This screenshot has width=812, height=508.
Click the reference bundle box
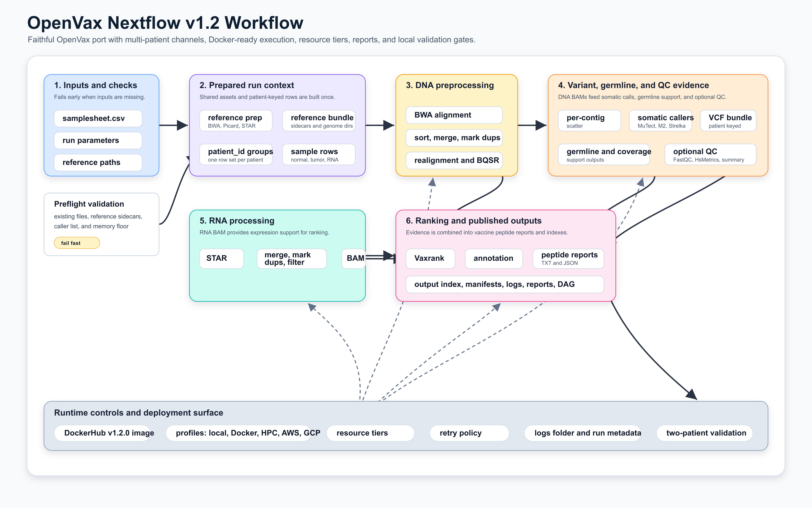[319, 121]
